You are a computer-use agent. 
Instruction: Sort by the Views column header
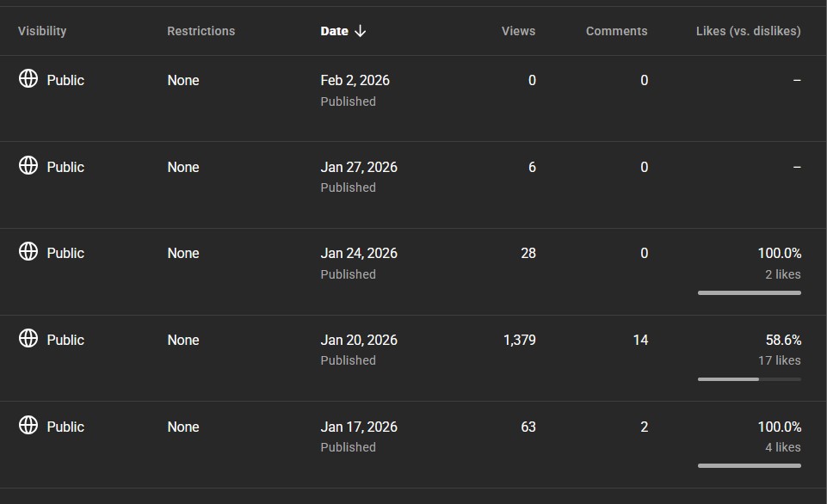tap(518, 31)
